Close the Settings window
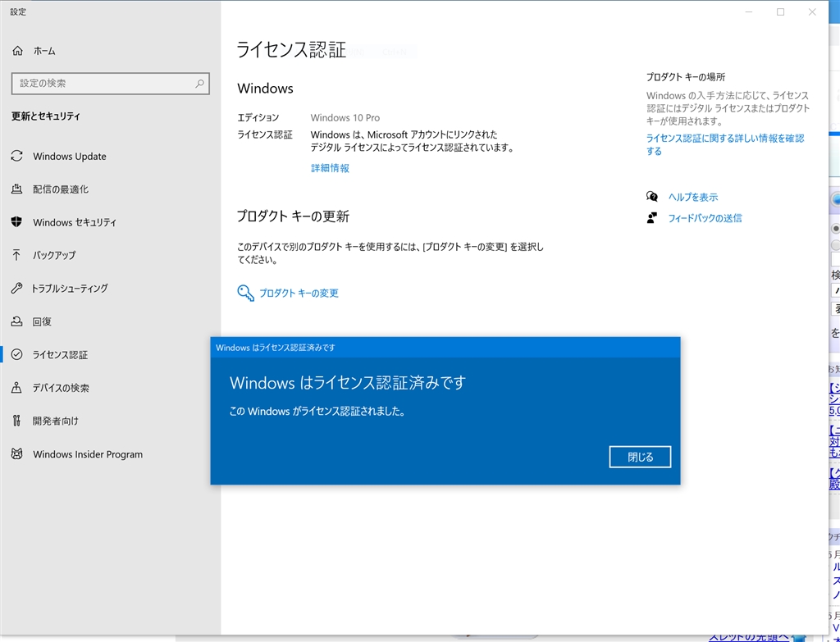This screenshot has width=840, height=642. 812,11
